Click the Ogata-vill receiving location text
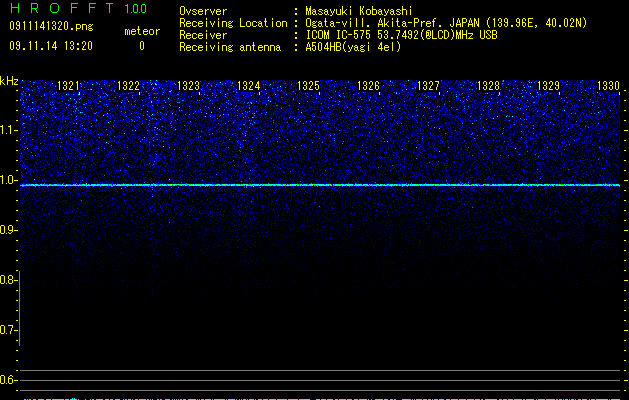The image size is (629, 400). pos(446,23)
